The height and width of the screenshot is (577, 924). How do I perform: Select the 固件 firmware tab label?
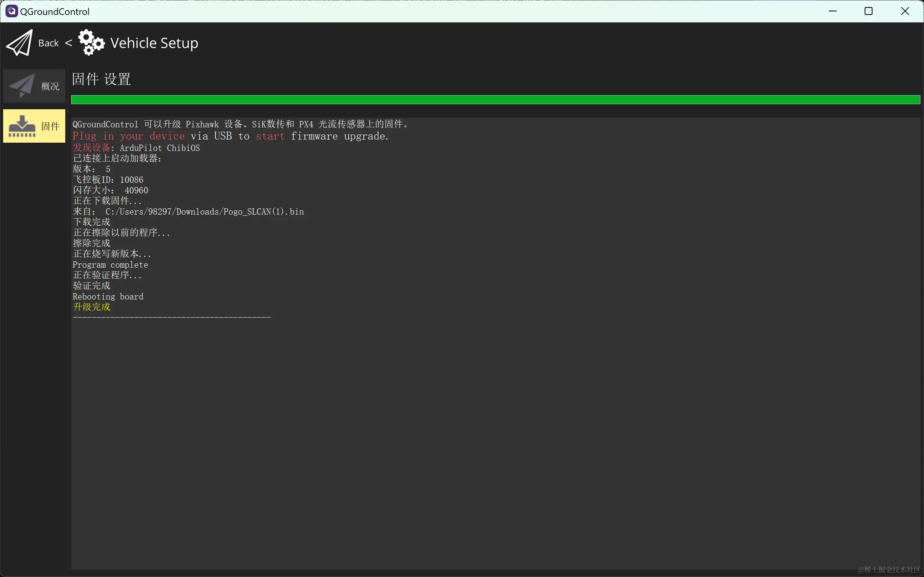point(50,126)
